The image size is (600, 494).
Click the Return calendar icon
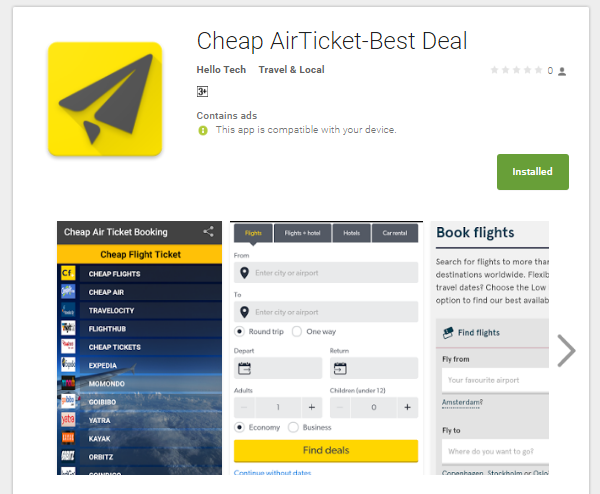point(340,368)
